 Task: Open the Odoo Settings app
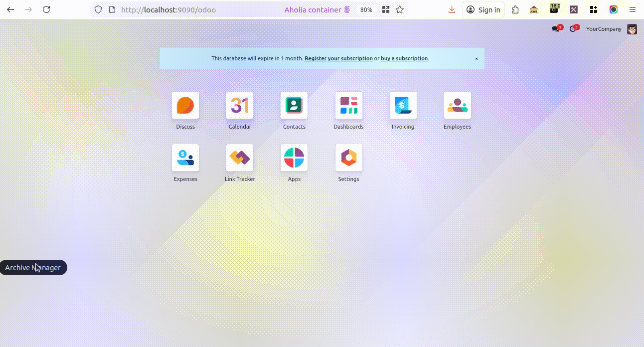point(348,158)
